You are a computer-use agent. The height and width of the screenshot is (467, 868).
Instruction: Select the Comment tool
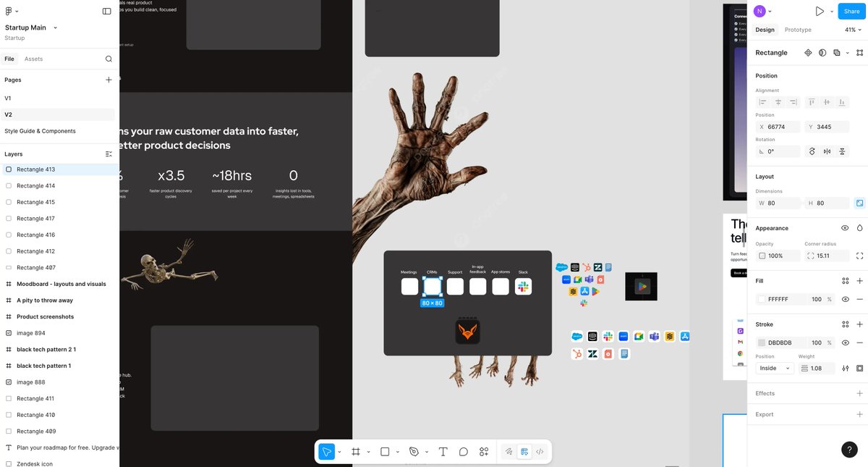(464, 452)
